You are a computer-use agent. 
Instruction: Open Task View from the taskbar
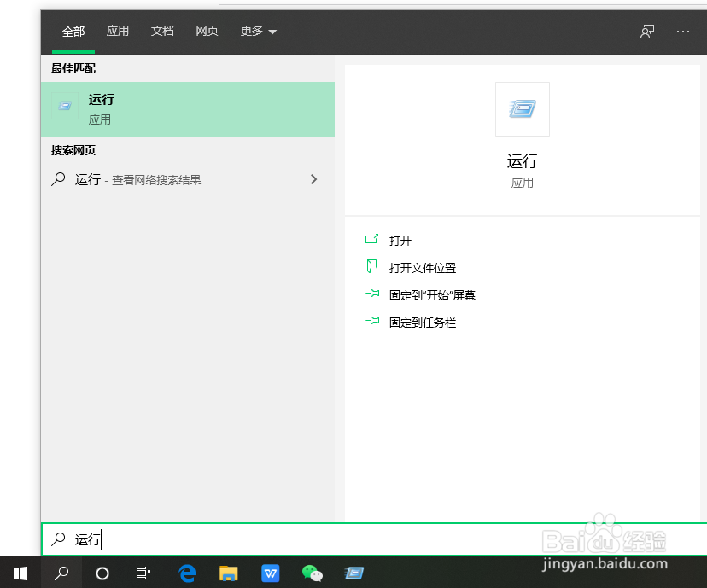[x=143, y=573]
